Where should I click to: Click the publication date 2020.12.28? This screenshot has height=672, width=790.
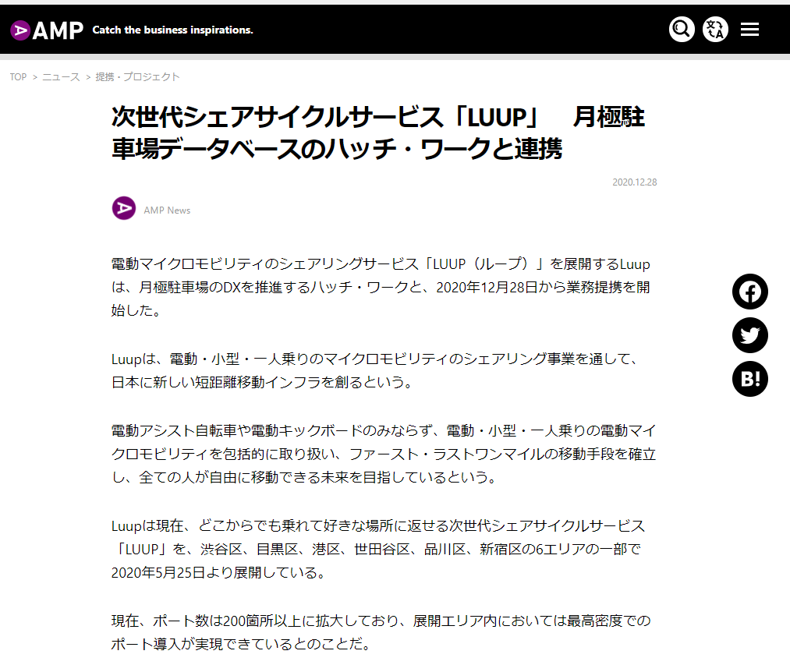634,182
